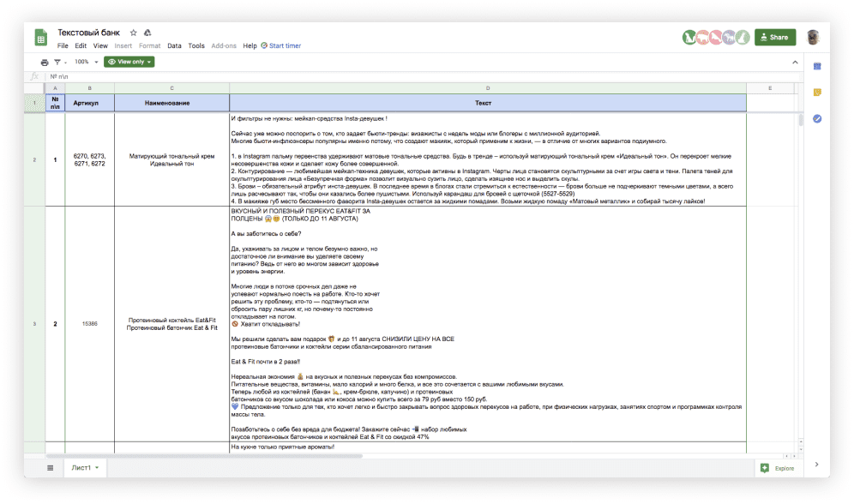Click the text ВКУСНЫЙ И ПОЛЕЗНЫЙ ПЕРЕКУС cell

pyautogui.click(x=488, y=324)
